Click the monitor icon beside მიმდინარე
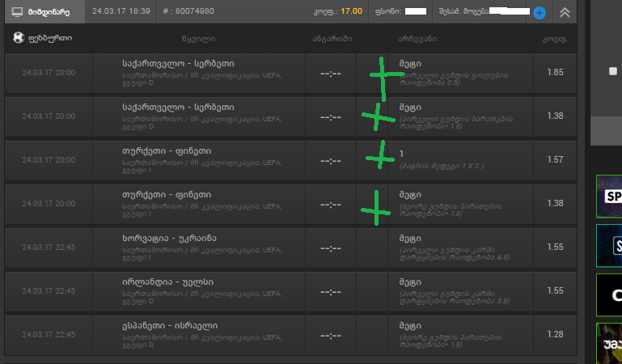This screenshot has width=622, height=364. pos(17,12)
